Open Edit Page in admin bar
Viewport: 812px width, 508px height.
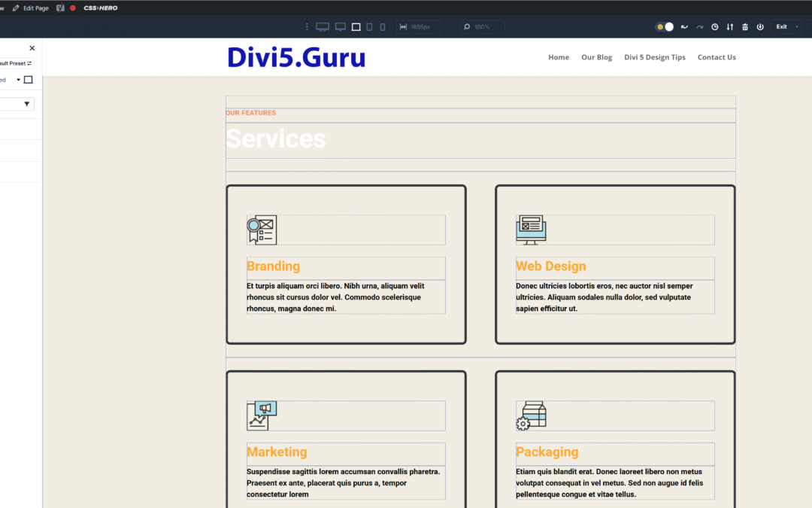[x=31, y=8]
